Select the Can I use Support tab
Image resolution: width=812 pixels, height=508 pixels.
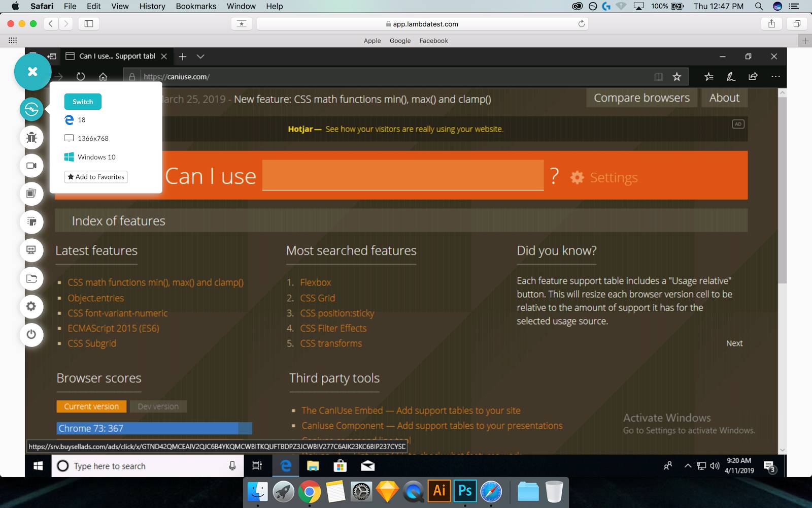coord(117,56)
